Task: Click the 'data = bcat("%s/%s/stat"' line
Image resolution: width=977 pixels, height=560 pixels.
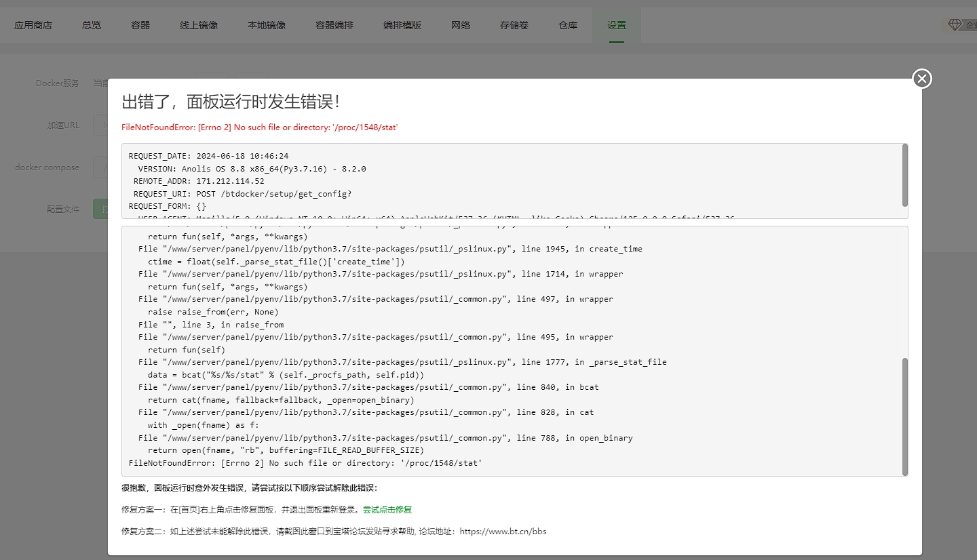Action: point(286,375)
